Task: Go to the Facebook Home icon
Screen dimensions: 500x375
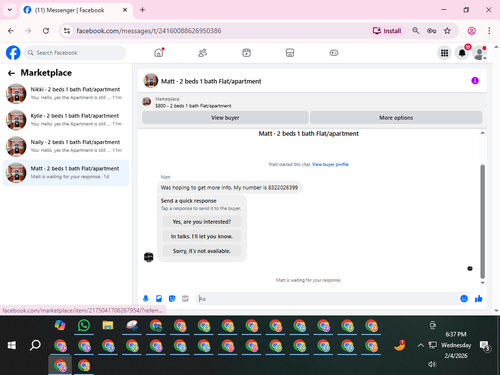Action: 159,53
